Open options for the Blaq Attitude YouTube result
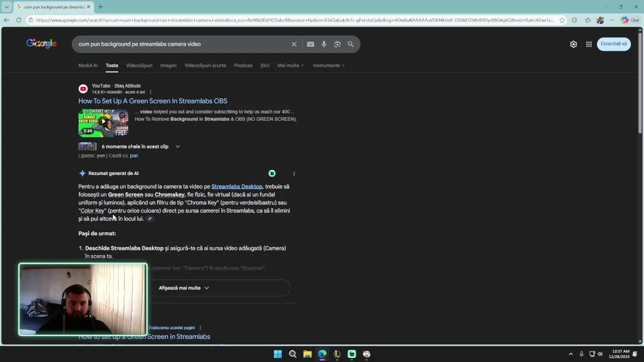Image resolution: width=644 pixels, height=362 pixels. click(x=150, y=93)
